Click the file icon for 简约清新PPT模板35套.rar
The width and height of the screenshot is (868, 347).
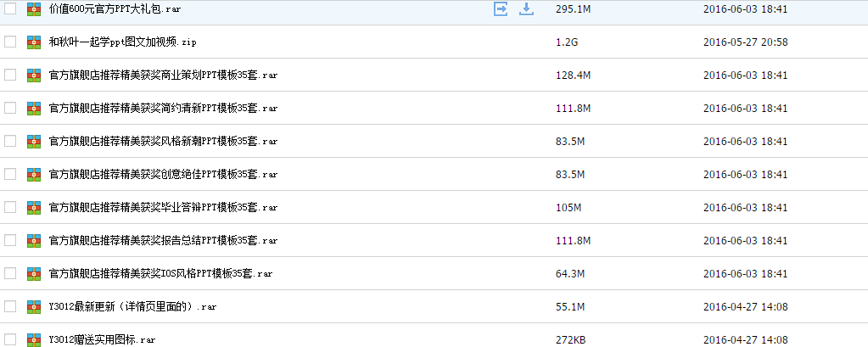click(x=34, y=108)
